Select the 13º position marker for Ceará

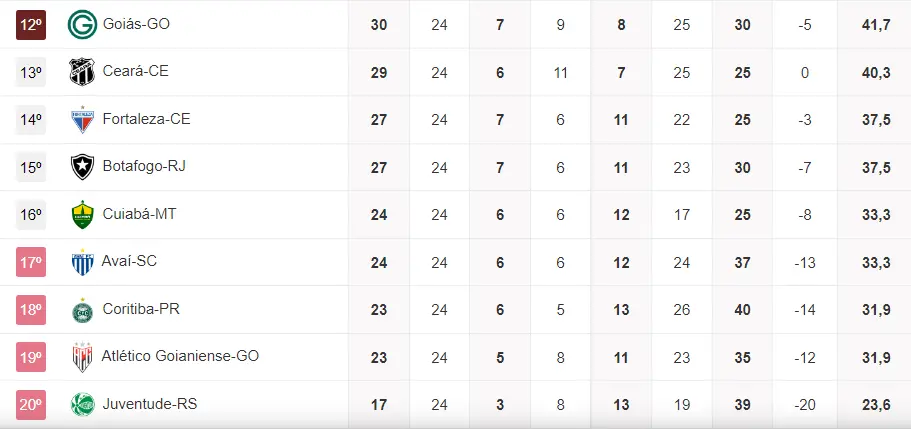pos(31,72)
